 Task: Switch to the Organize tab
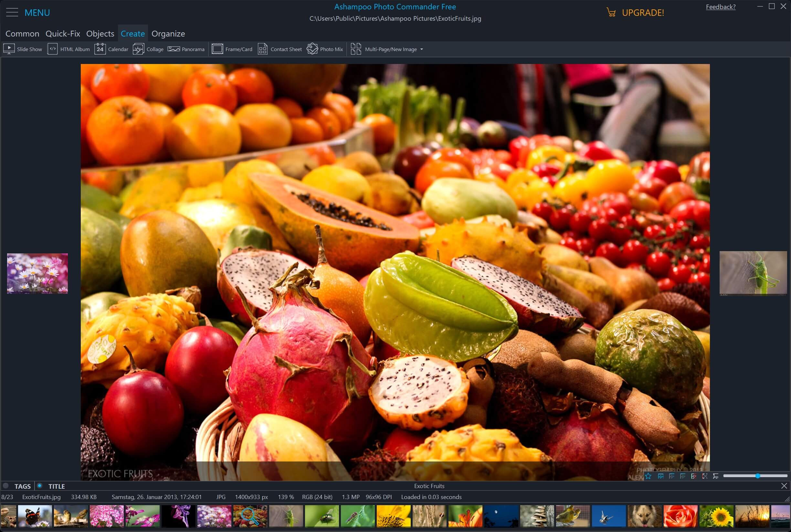pos(168,34)
